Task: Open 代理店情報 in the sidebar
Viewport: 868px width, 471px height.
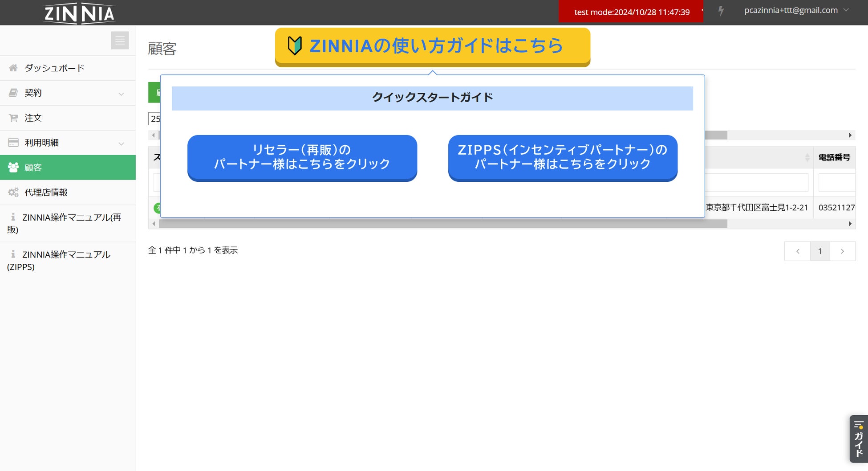Action: coord(68,192)
